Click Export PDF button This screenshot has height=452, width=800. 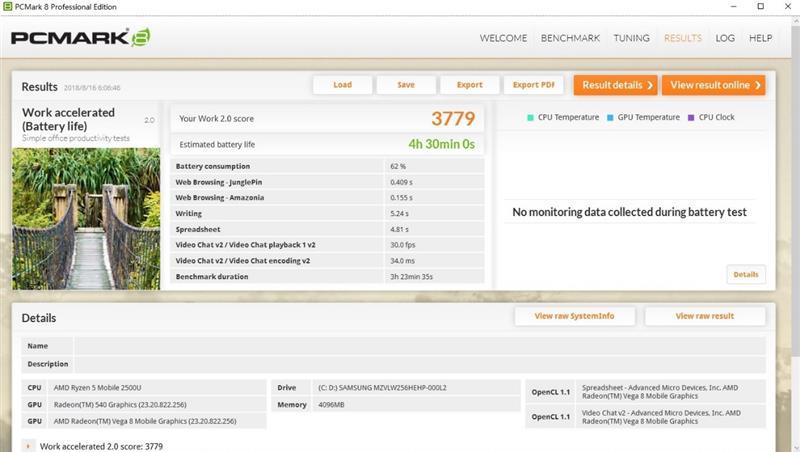pyautogui.click(x=532, y=85)
